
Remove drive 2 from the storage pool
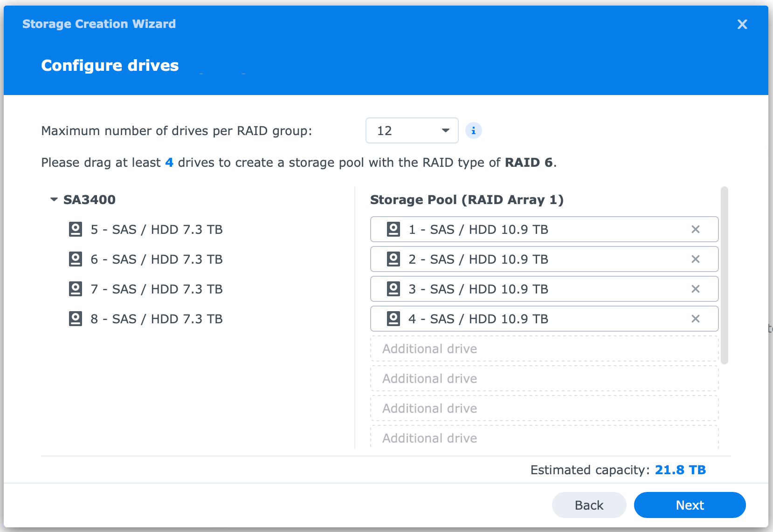pyautogui.click(x=695, y=259)
